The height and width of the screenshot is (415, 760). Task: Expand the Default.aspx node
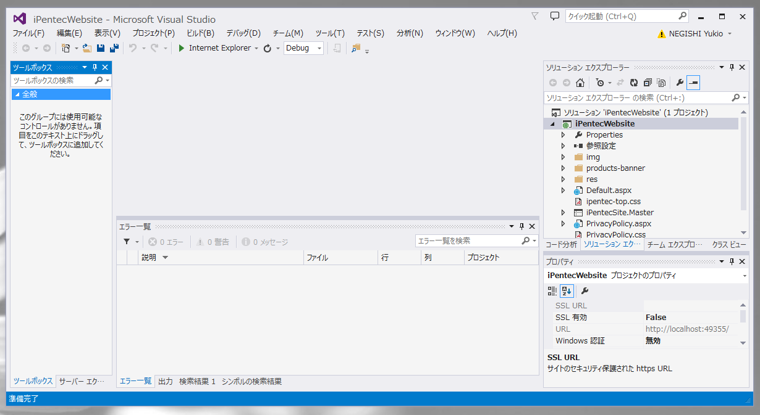tap(563, 191)
